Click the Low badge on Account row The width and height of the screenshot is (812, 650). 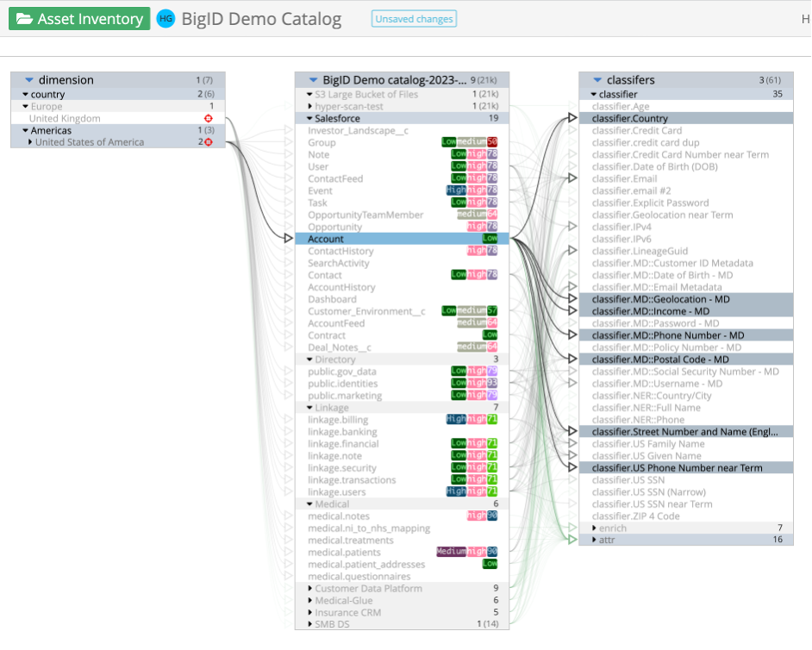490,238
